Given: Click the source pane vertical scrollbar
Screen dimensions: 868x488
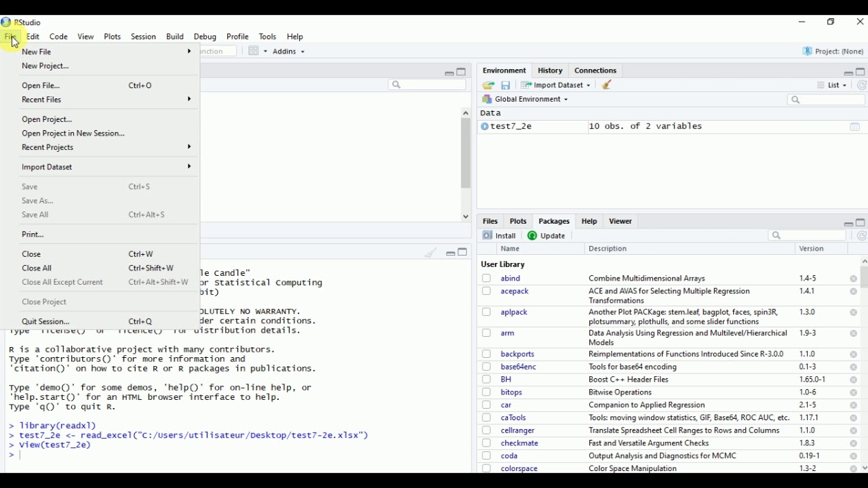Looking at the screenshot, I should pyautogui.click(x=466, y=165).
